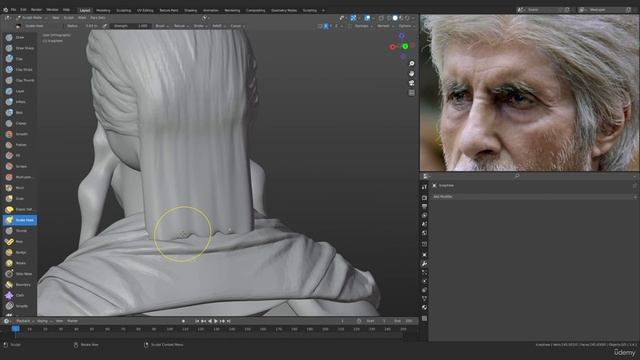Select the Boundary brush
Viewport: 640px width, 360px height.
19,284
